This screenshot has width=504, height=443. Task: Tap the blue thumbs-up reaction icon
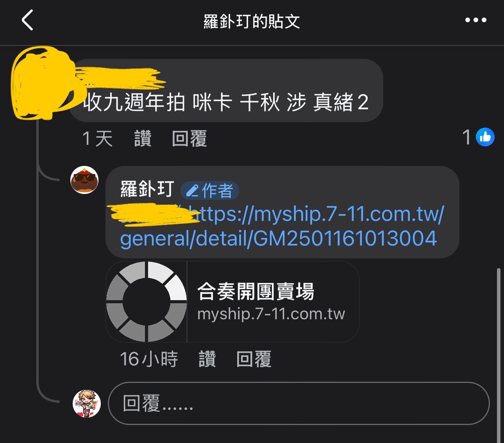coord(485,137)
